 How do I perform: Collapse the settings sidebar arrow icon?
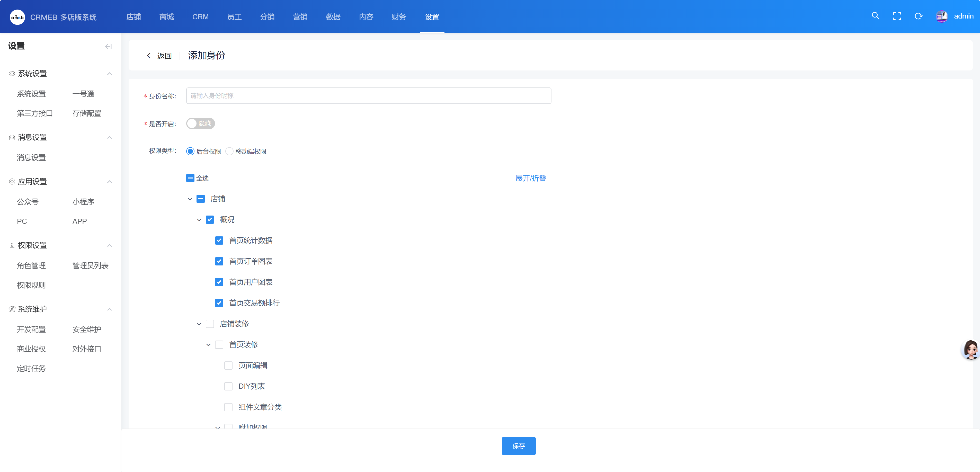pos(108,46)
